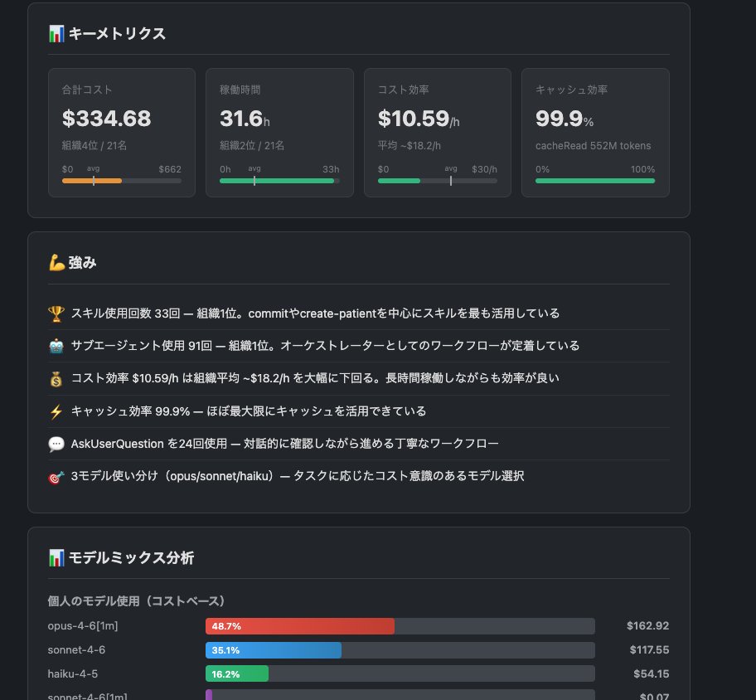Click the AskUserQuestion を24回使用 strength line
Viewport: 756px width, 700px height.
tap(284, 444)
